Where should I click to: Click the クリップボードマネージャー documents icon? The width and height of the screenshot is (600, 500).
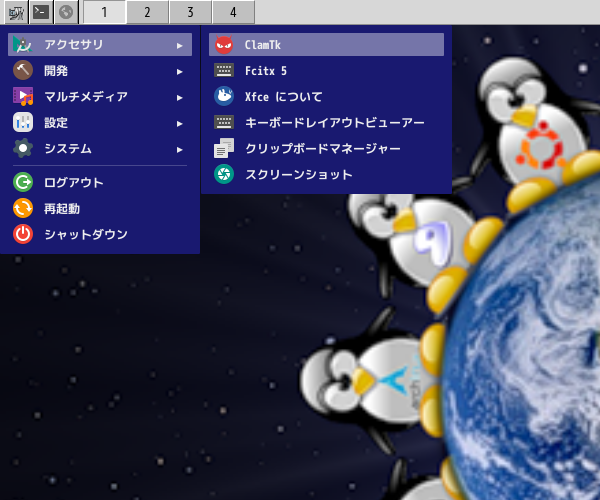(224, 148)
